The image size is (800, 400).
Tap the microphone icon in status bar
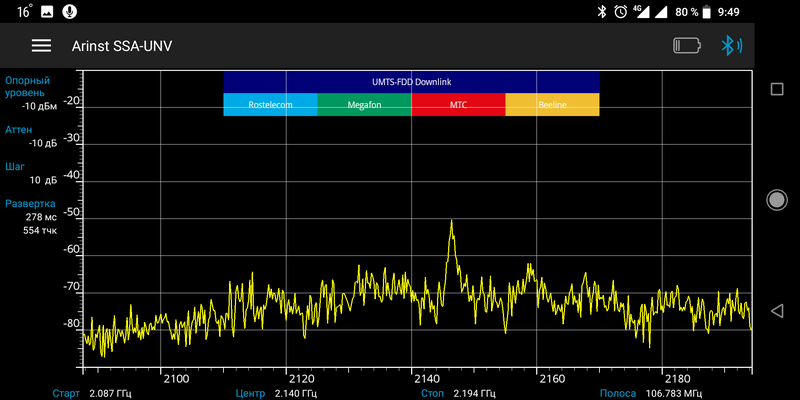pyautogui.click(x=69, y=11)
